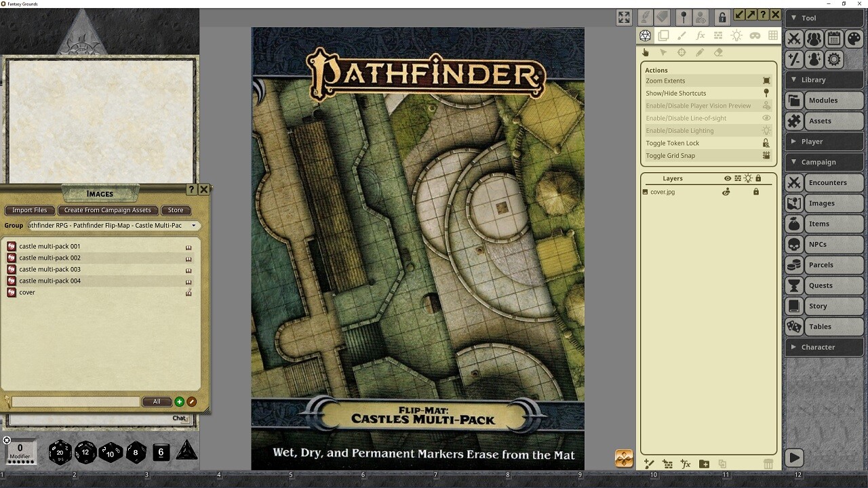Open the Paint tools tab in the image toolbar
Screen dimensions: 868x488
pos(682,35)
